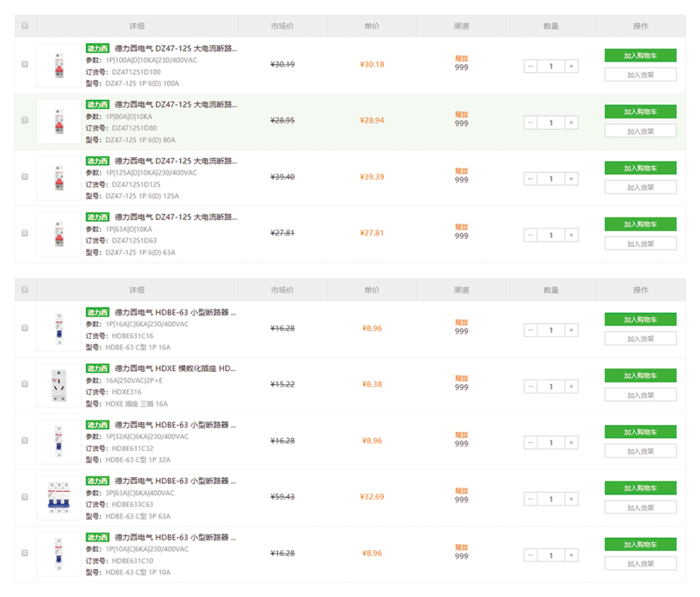Increase quantity for DZ47-125 100A breaker

point(571,66)
